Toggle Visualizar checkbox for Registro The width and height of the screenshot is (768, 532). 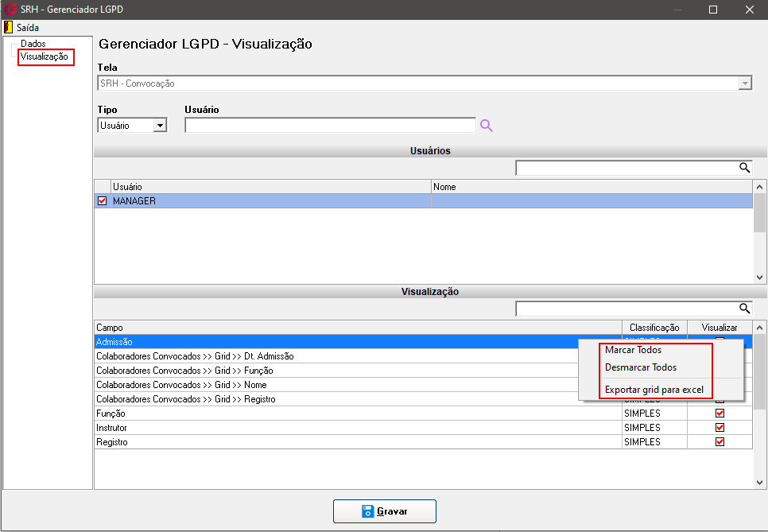coord(720,442)
